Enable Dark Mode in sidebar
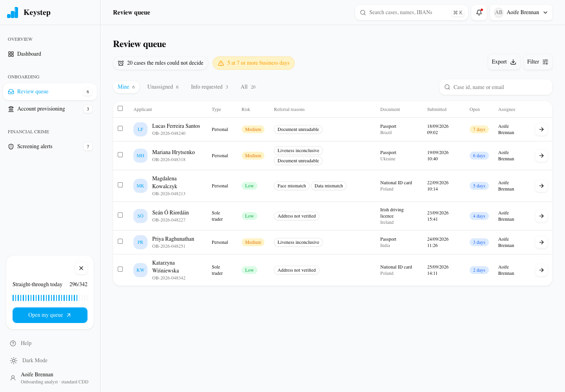Screen dimensions: 565x392 pos(29,361)
